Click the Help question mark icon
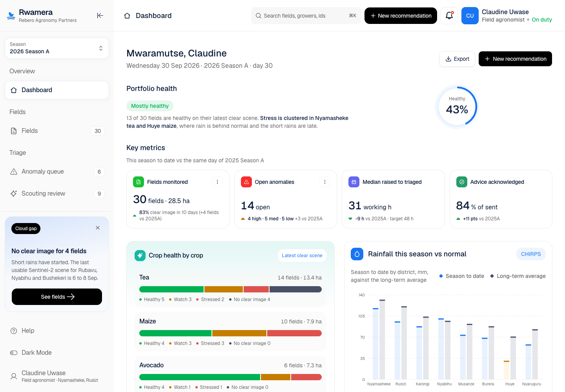The height and width of the screenshot is (392, 565). tap(14, 331)
